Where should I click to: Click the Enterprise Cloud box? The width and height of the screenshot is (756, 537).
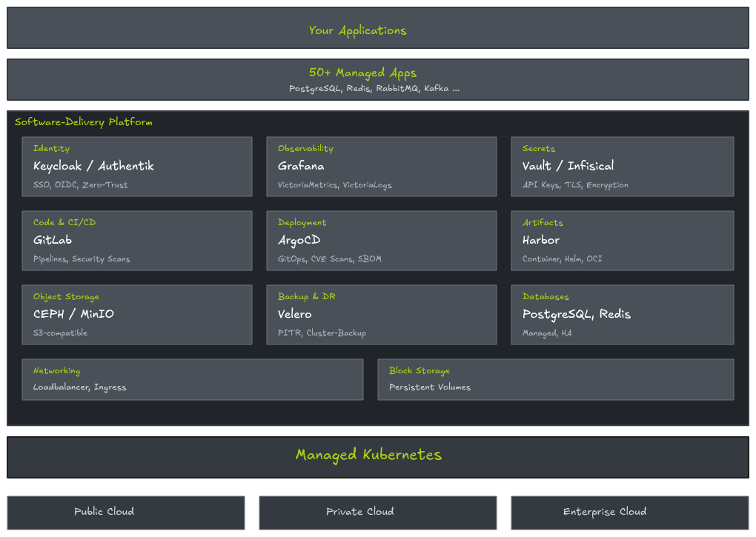629,513
